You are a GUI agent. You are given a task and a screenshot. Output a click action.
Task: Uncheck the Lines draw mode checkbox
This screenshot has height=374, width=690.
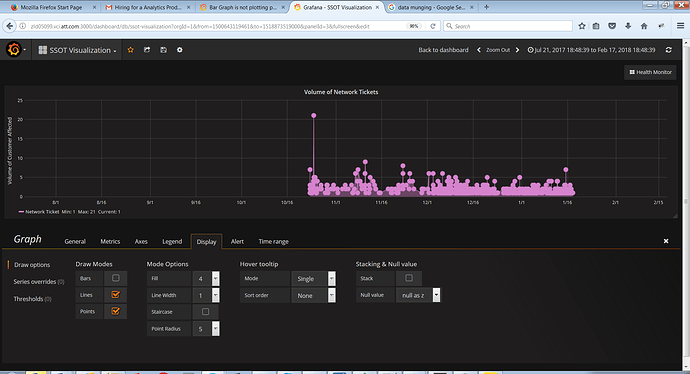pyautogui.click(x=115, y=295)
